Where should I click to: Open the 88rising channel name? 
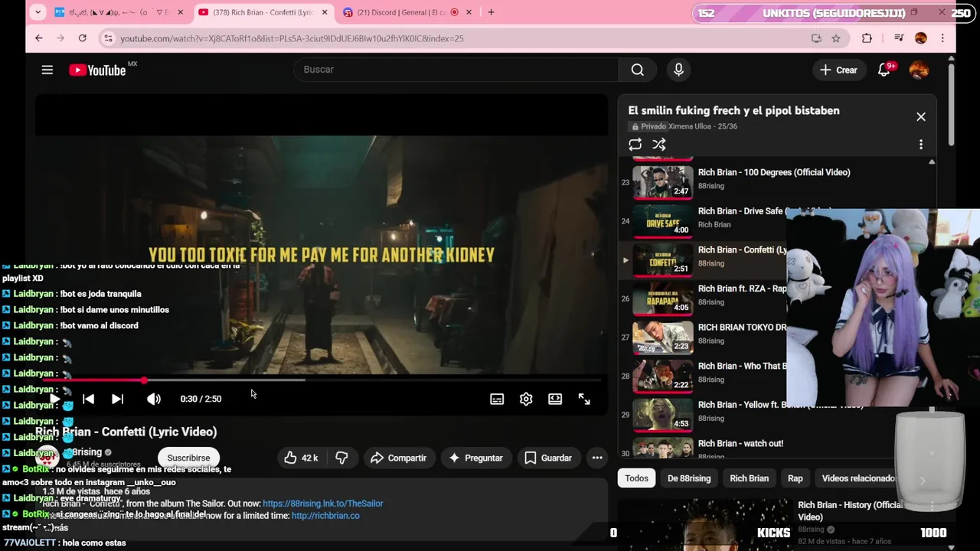coord(86,452)
